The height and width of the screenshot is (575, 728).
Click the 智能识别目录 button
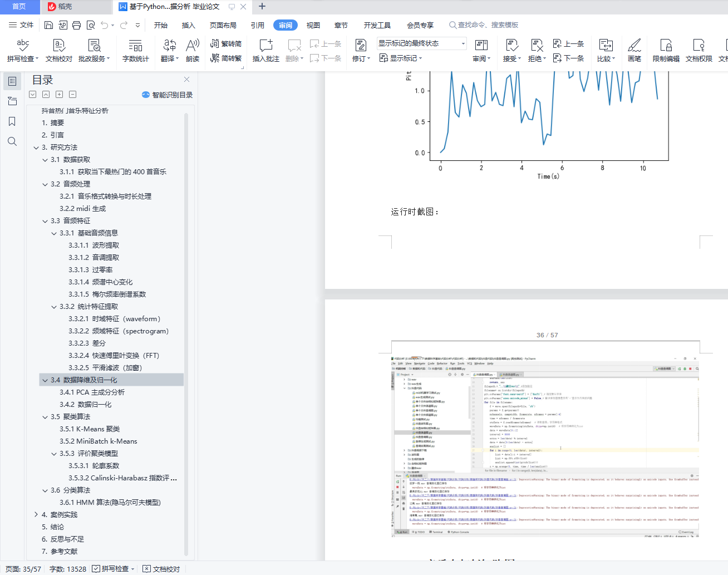point(167,95)
